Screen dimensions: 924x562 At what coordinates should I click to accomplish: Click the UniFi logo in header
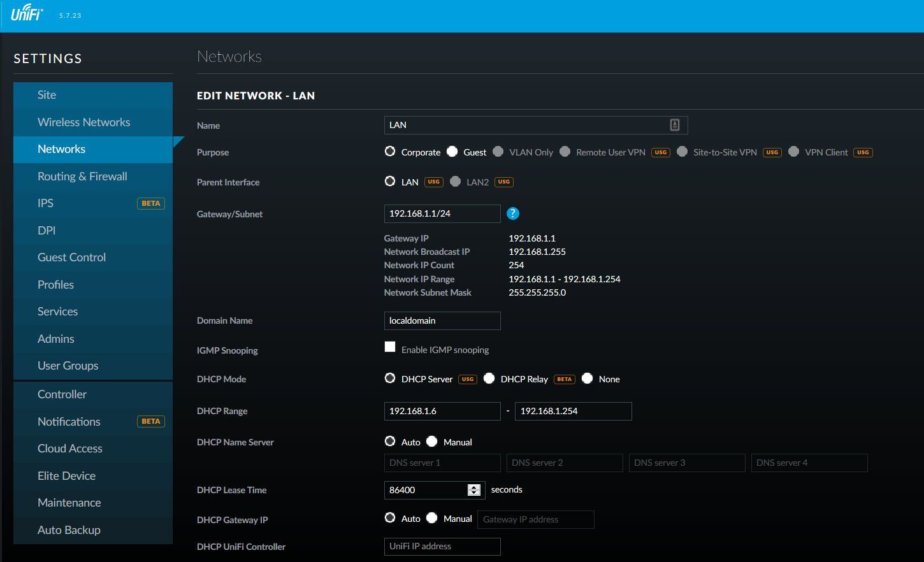[x=27, y=13]
